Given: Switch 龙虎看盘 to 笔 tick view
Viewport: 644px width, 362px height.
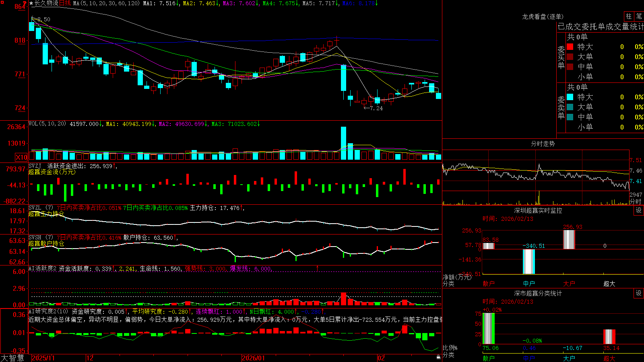Looking at the screenshot, I should click(x=639, y=16).
